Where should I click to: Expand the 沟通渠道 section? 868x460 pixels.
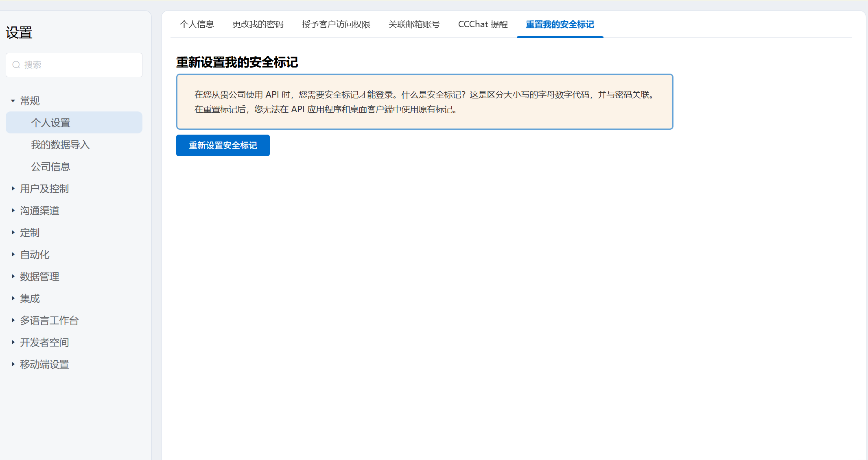pyautogui.click(x=39, y=211)
